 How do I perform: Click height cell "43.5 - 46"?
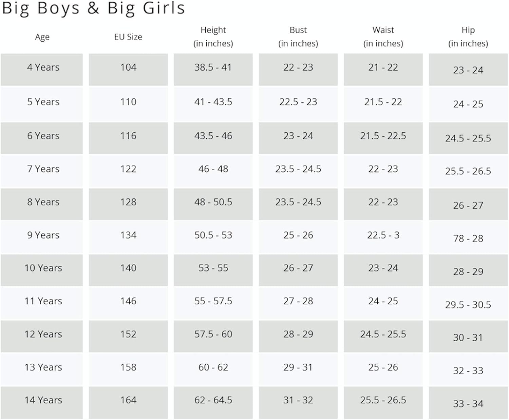(213, 136)
